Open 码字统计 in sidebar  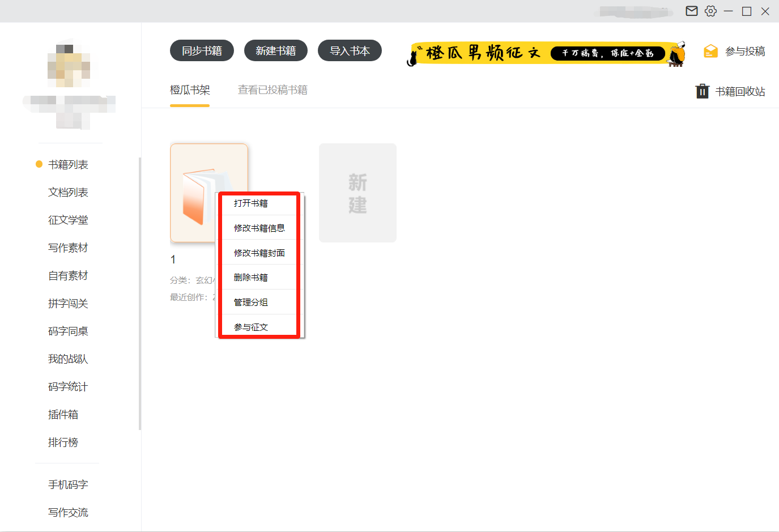(68, 386)
